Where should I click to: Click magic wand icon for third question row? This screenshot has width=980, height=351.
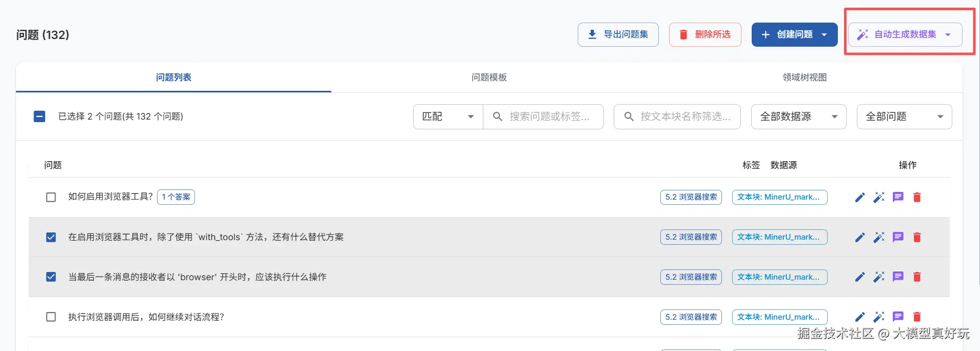click(x=879, y=277)
